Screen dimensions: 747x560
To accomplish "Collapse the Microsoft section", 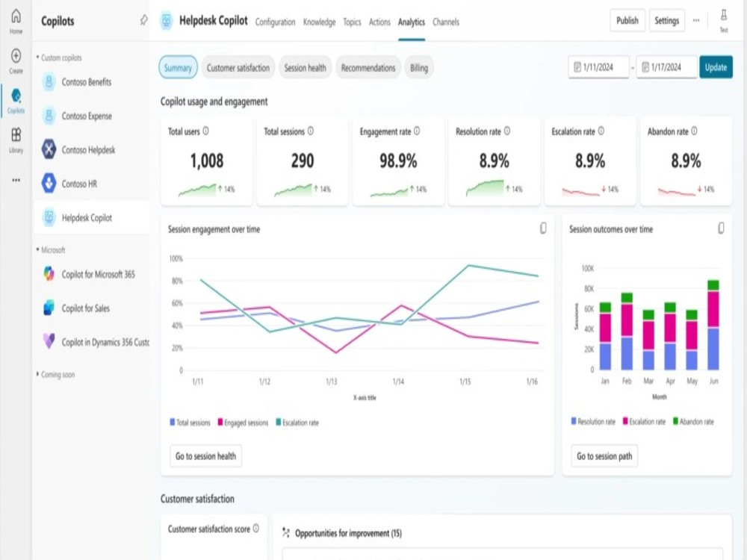I will (x=51, y=249).
